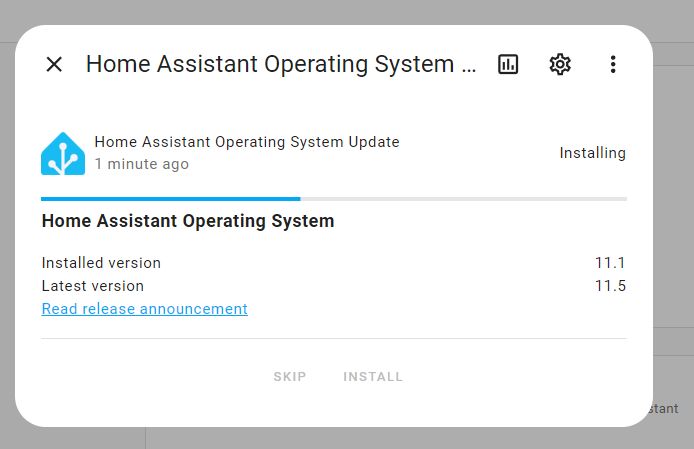Click Home Assistant Operating System Update entity name
This screenshot has width=694, height=449.
coord(246,142)
